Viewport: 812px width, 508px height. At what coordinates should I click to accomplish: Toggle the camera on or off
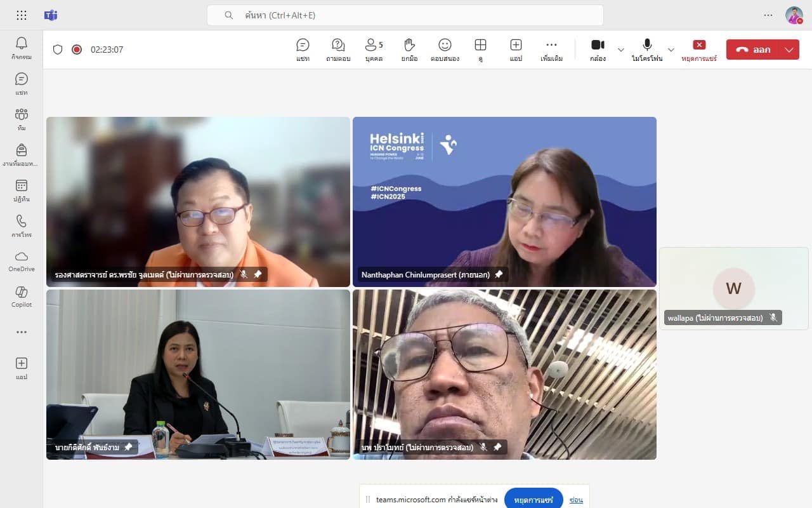[x=597, y=50]
